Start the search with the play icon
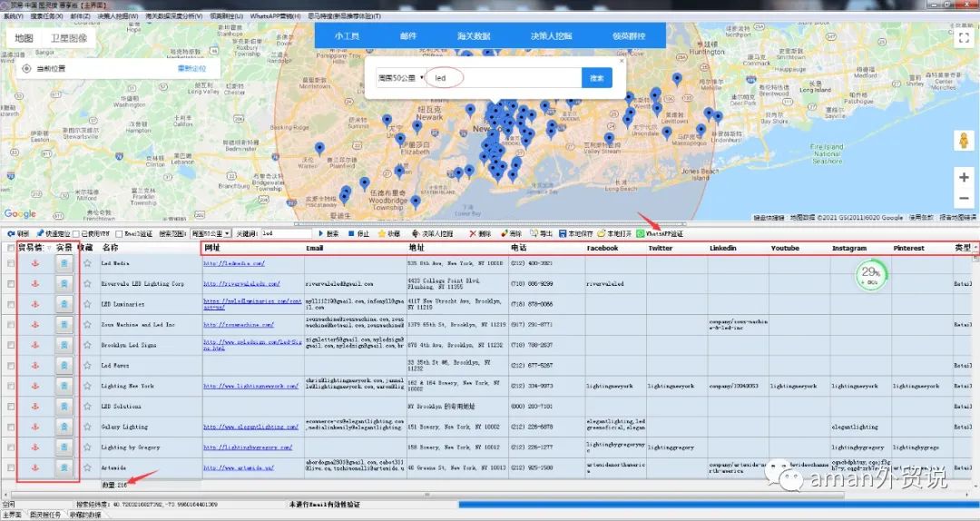980x521 pixels. 321,233
